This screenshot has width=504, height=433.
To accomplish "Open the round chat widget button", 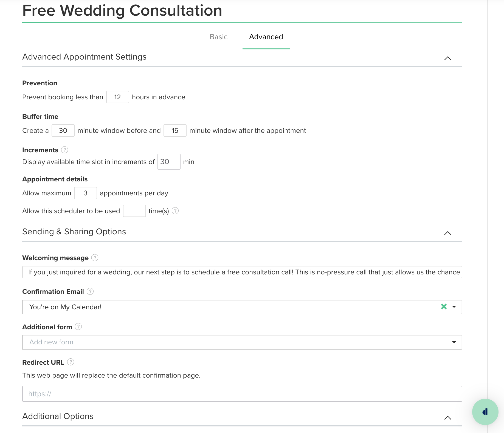I will (x=485, y=412).
